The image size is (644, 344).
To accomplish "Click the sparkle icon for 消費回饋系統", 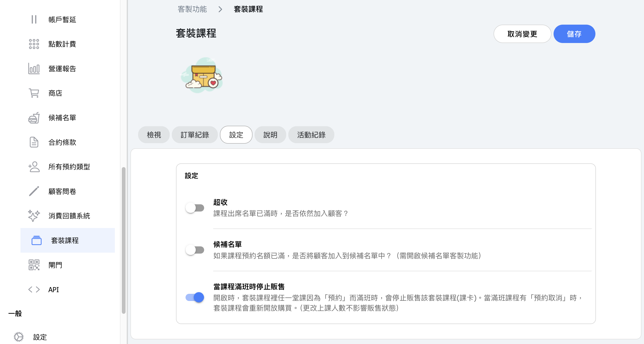I will pyautogui.click(x=34, y=216).
